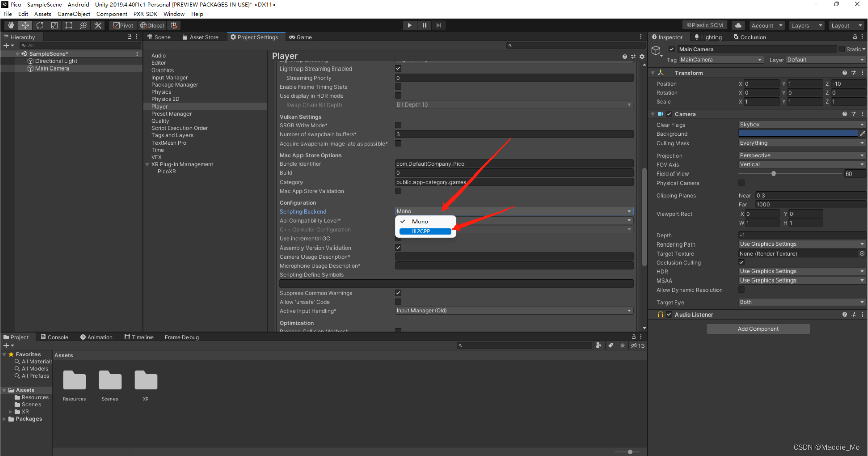This screenshot has height=456, width=868.
Task: Lock the Hierarchy panel
Action: point(129,37)
